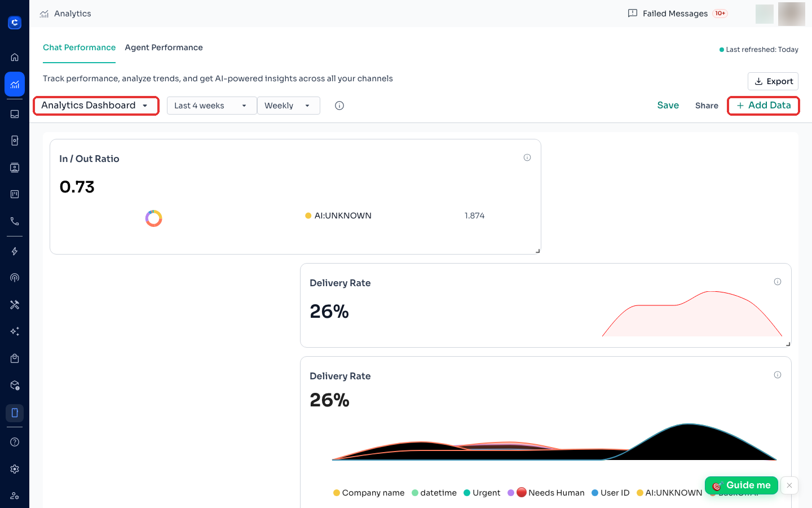The image size is (812, 508).
Task: Open the Last 4 weeks date range dropdown
Action: [x=211, y=106]
